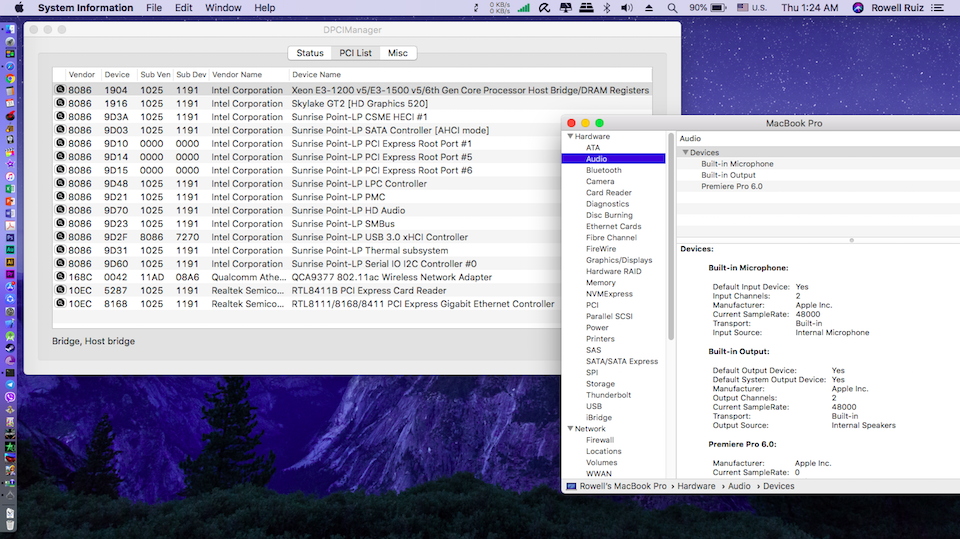Open Trash in the Dock
Viewport: 960px width, 539px height.
10,525
